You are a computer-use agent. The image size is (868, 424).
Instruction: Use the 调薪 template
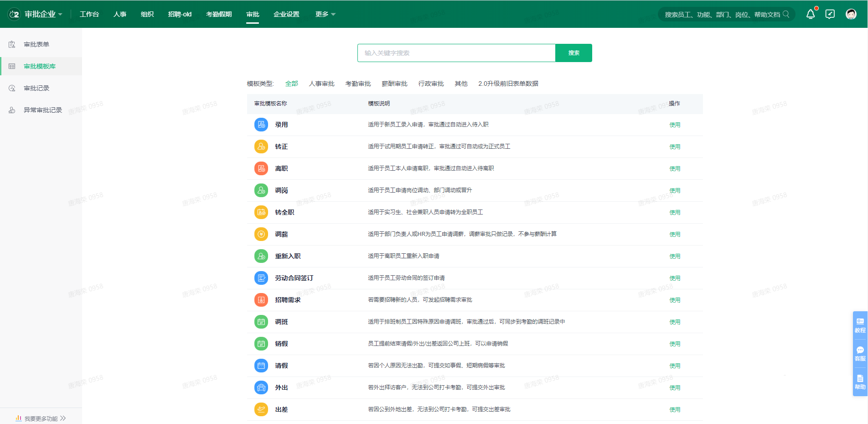coord(675,234)
